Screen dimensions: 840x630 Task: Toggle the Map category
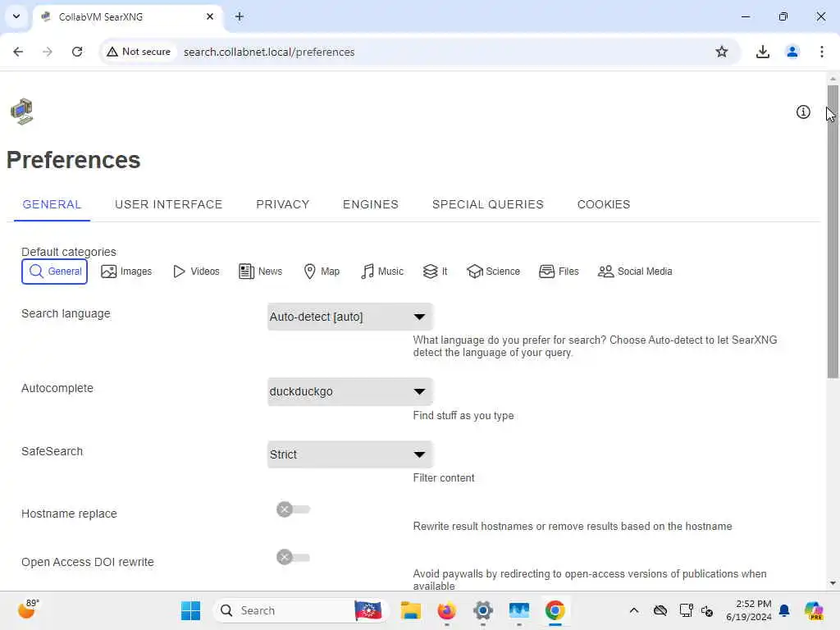[322, 271]
